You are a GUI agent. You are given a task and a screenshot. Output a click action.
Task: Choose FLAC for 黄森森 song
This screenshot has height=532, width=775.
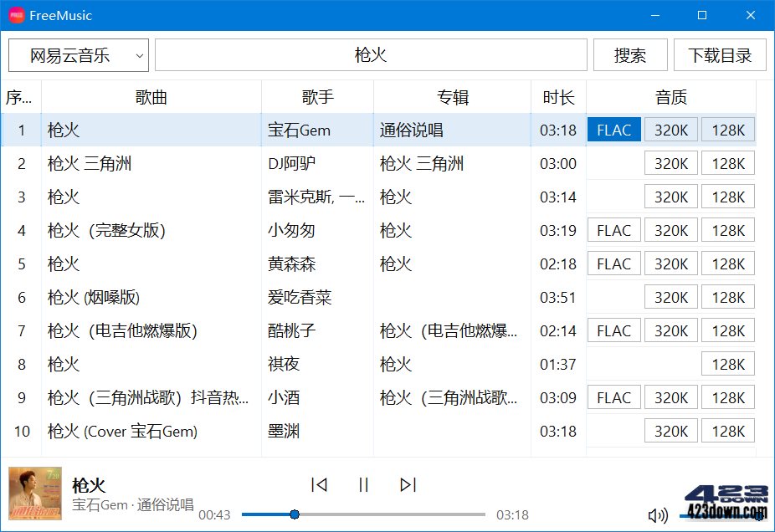coord(613,263)
